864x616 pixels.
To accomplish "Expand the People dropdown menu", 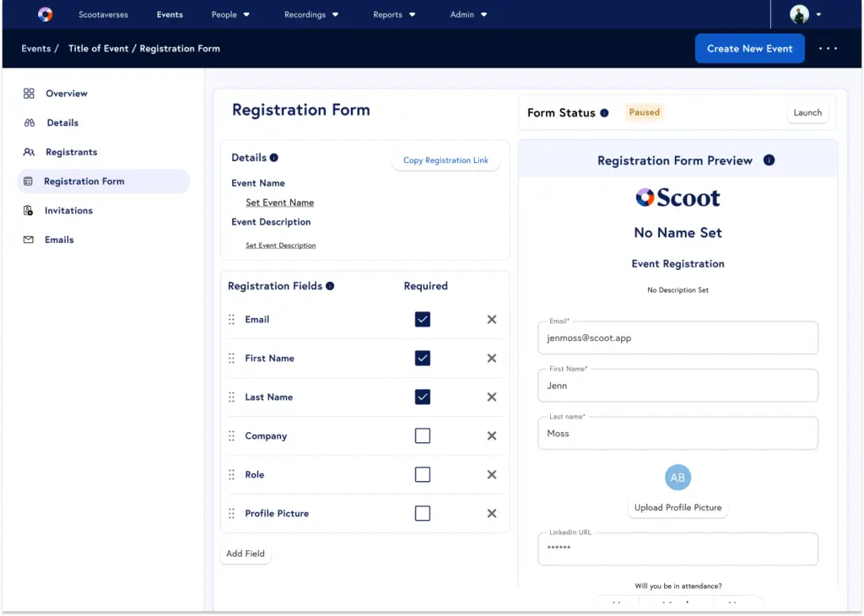I will click(x=230, y=14).
